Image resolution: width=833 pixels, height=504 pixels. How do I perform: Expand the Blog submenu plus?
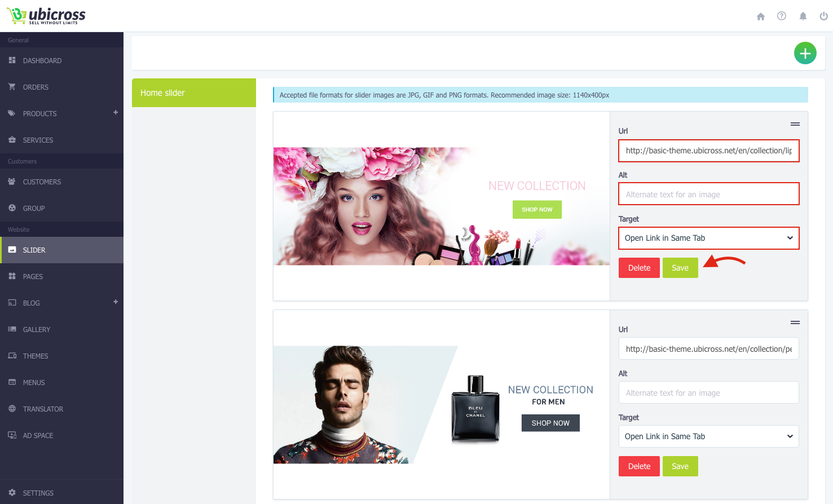116,302
